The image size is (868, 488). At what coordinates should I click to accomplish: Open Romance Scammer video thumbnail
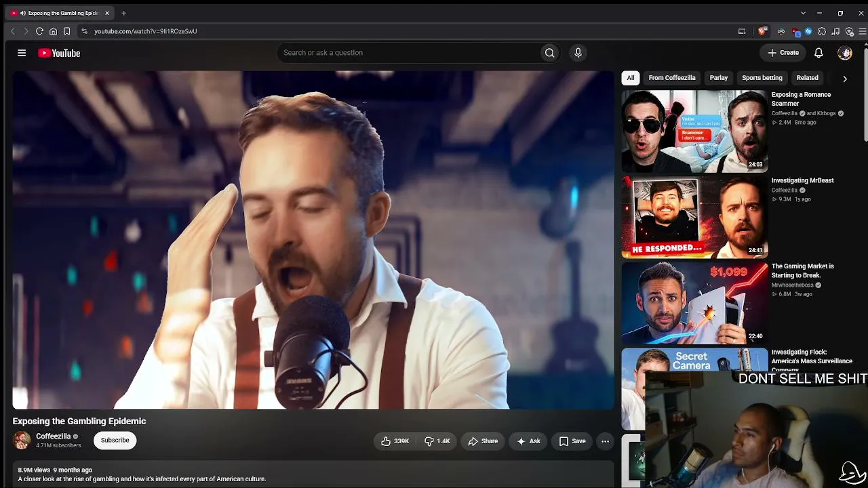[694, 131]
